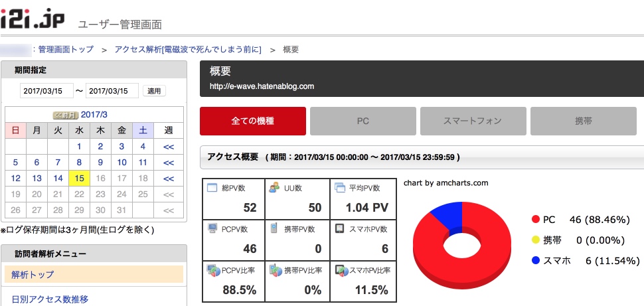644x306 pixels.
Task: Click the PCPV比率 value 88.5%
Action: click(240, 290)
